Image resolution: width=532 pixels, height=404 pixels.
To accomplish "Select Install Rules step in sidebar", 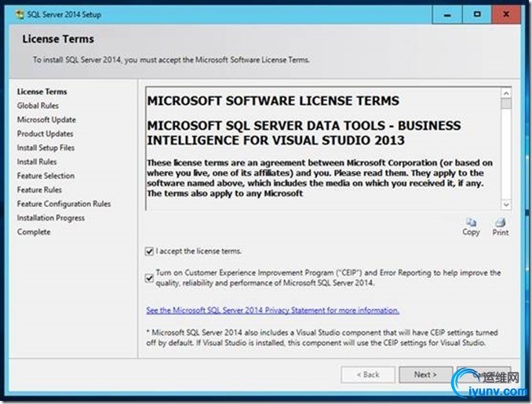I will (37, 162).
